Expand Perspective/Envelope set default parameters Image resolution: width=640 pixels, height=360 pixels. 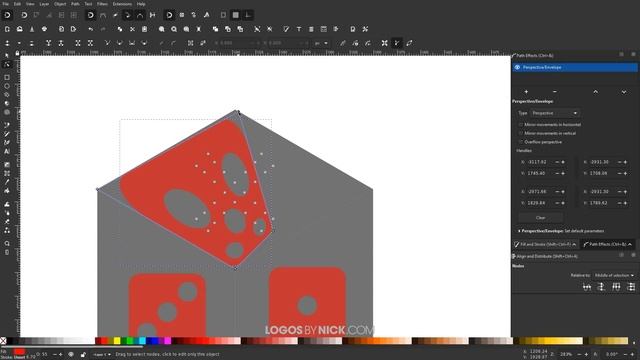[x=519, y=231]
